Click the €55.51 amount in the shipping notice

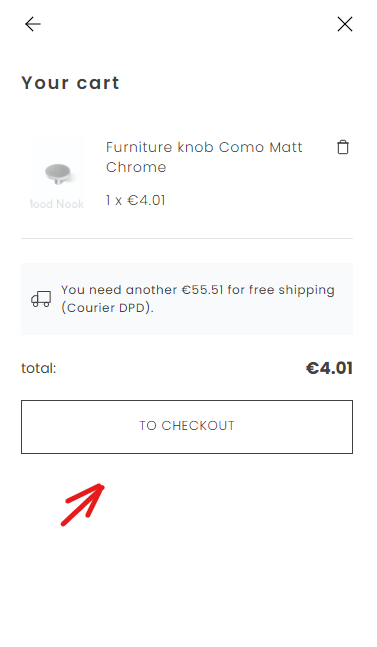203,290
